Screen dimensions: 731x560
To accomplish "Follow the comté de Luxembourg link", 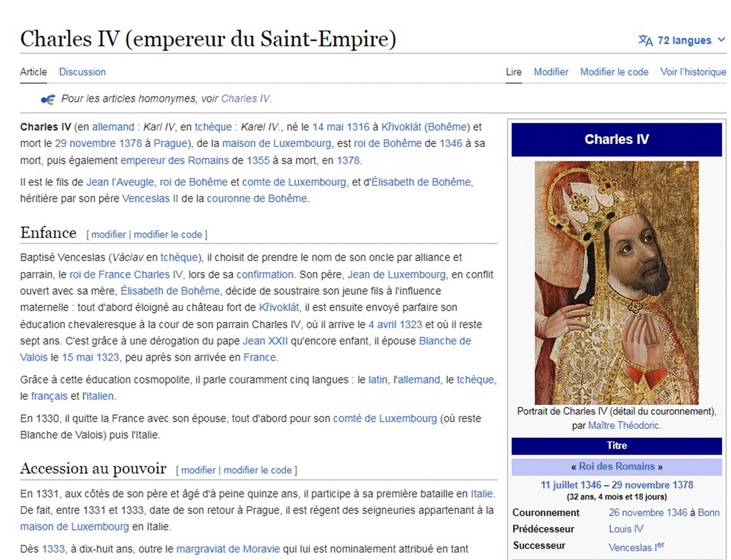I will coord(385,419).
